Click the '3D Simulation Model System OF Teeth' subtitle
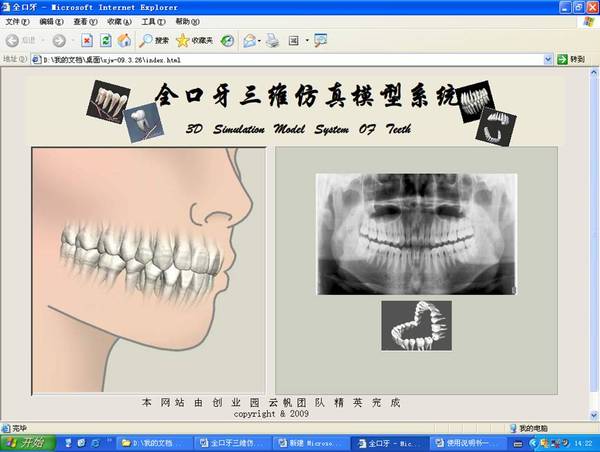 (x=298, y=129)
